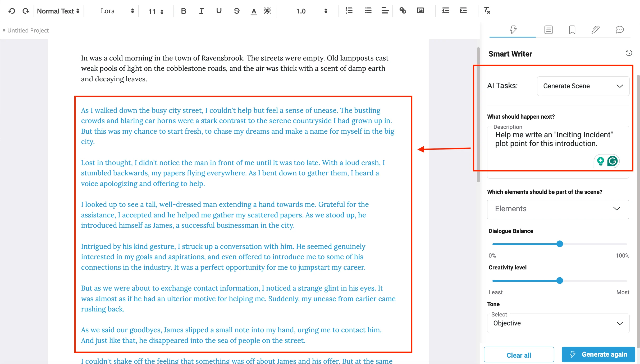The height and width of the screenshot is (364, 640).
Task: Open the Smart Writer history clock icon
Action: click(x=629, y=53)
